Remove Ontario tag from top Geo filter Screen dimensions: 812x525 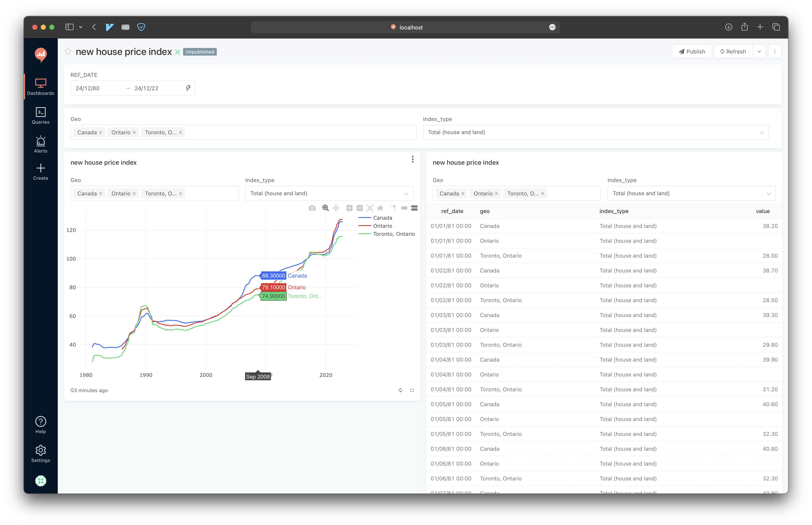[134, 133]
